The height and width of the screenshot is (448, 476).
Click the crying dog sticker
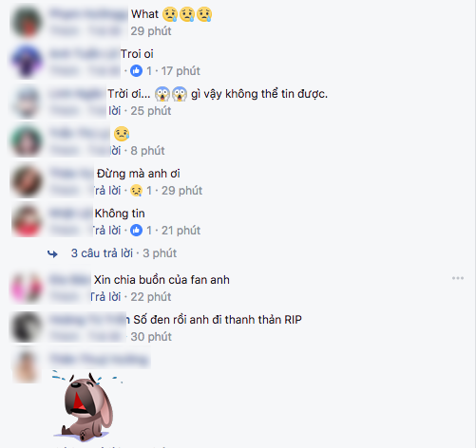click(86, 405)
